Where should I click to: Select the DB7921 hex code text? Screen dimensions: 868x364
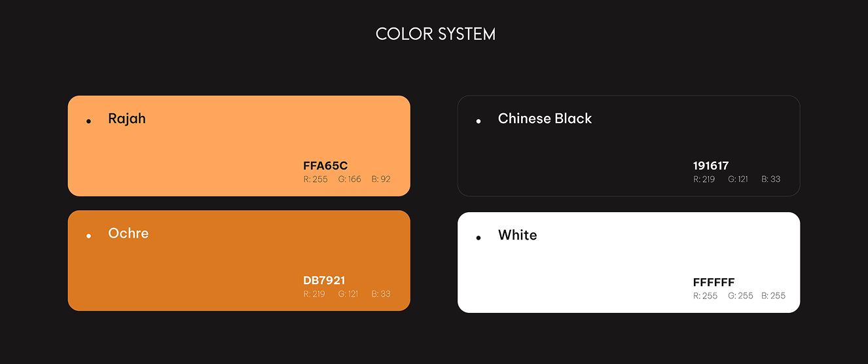tap(324, 280)
